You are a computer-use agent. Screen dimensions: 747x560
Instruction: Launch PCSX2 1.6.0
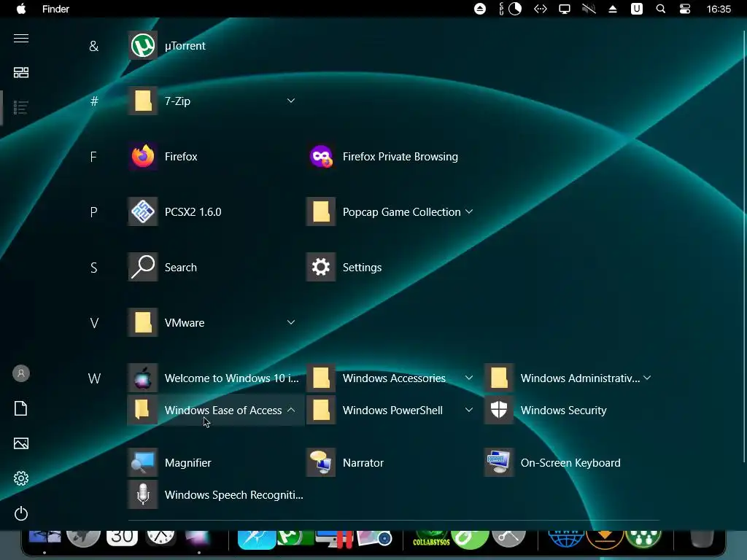pos(175,212)
